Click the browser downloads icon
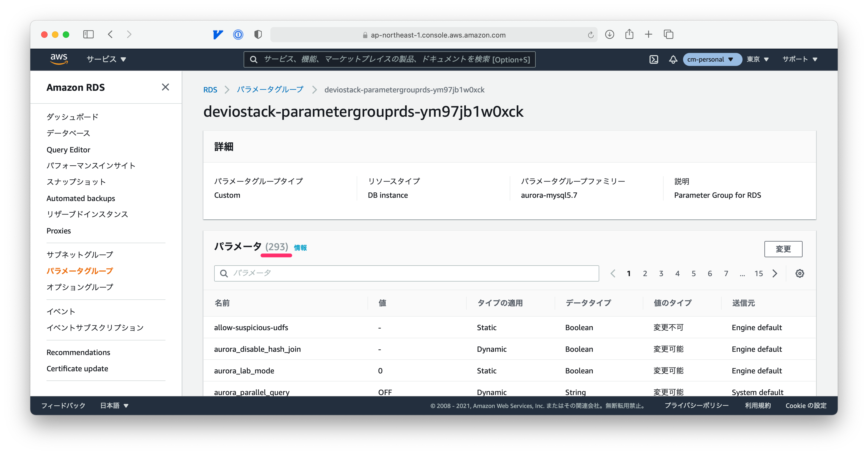868x455 pixels. tap(609, 34)
